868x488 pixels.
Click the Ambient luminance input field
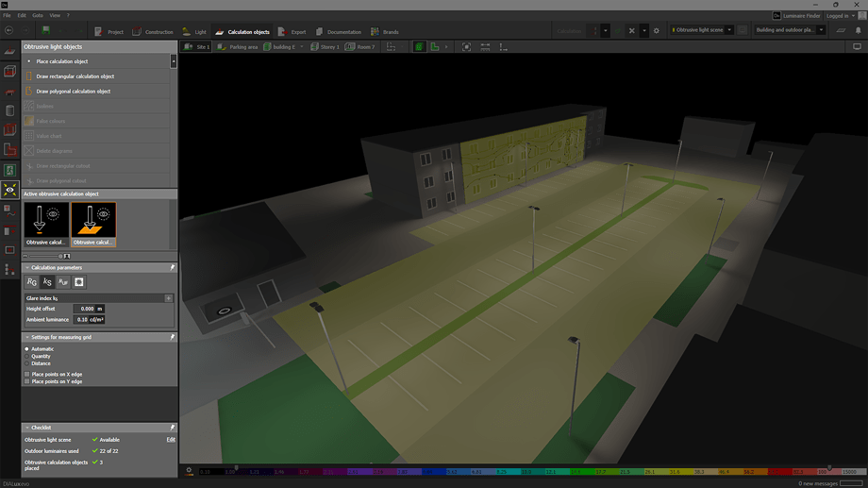click(x=89, y=320)
